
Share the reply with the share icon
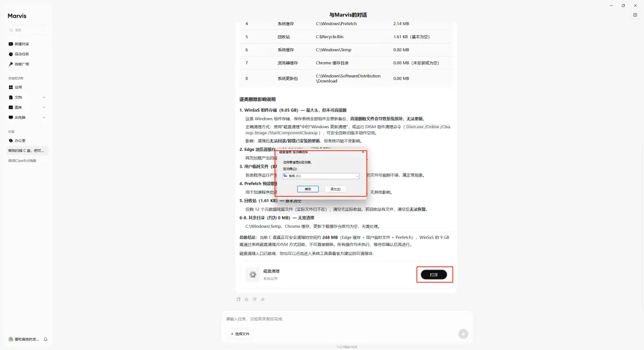pos(262,299)
